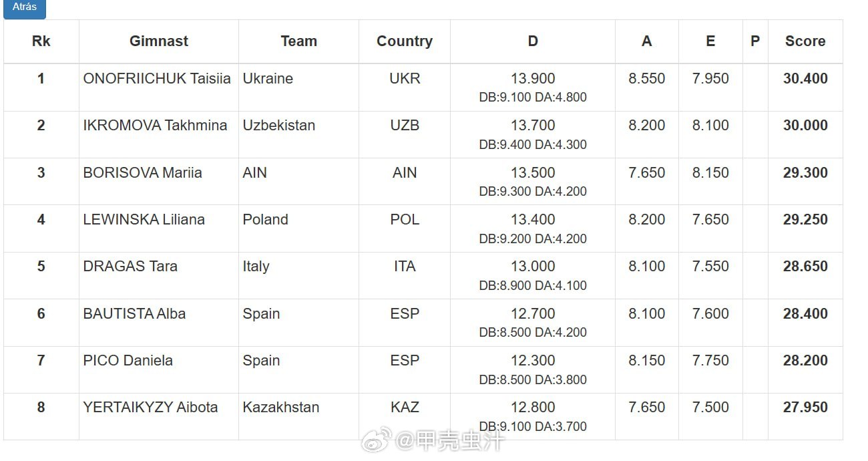868x461 pixels.
Task: Click LEWINSKA Liliana name cell
Action: click(144, 220)
